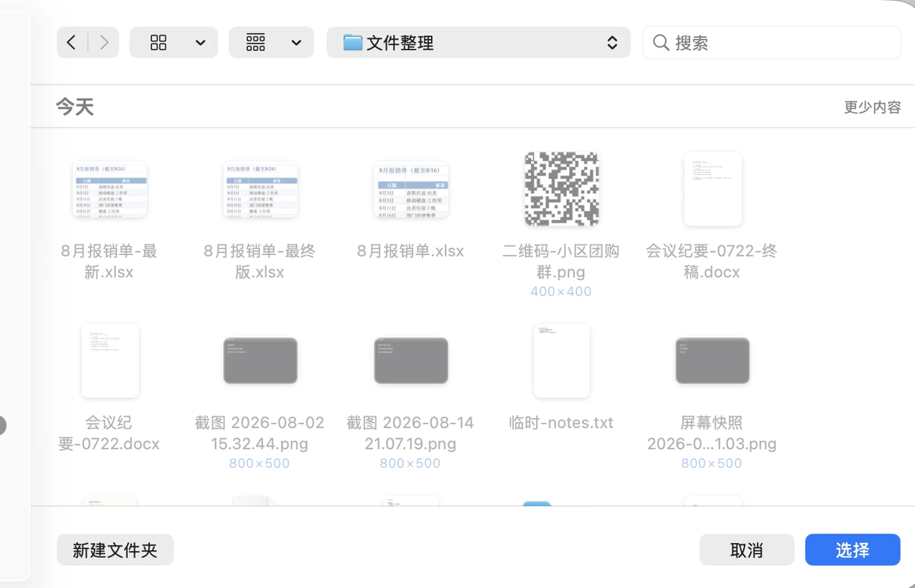The height and width of the screenshot is (588, 915).
Task: Click the label 临时-notes.txt
Action: [x=562, y=423]
